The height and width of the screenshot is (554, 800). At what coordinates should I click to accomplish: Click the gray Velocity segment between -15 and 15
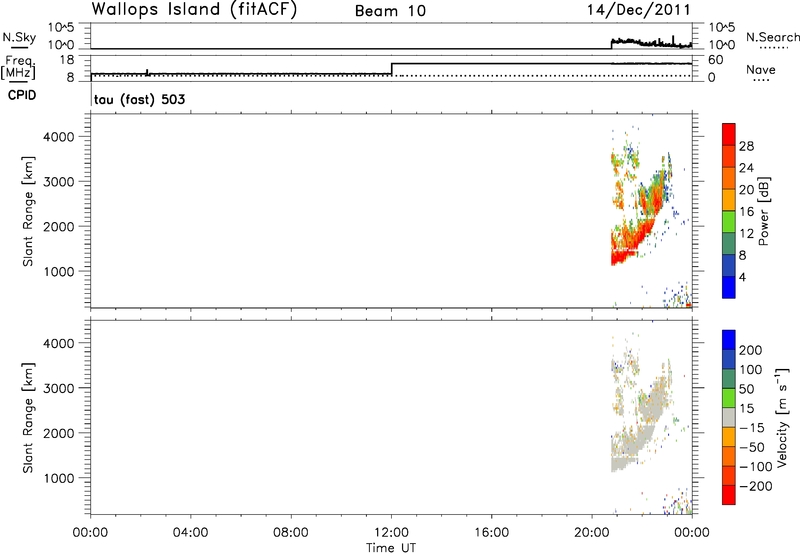click(x=729, y=417)
